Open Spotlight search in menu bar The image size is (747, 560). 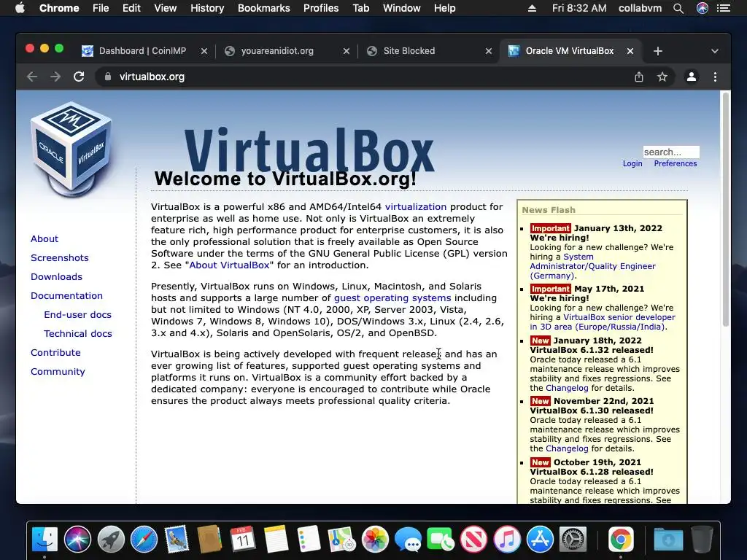pos(678,8)
